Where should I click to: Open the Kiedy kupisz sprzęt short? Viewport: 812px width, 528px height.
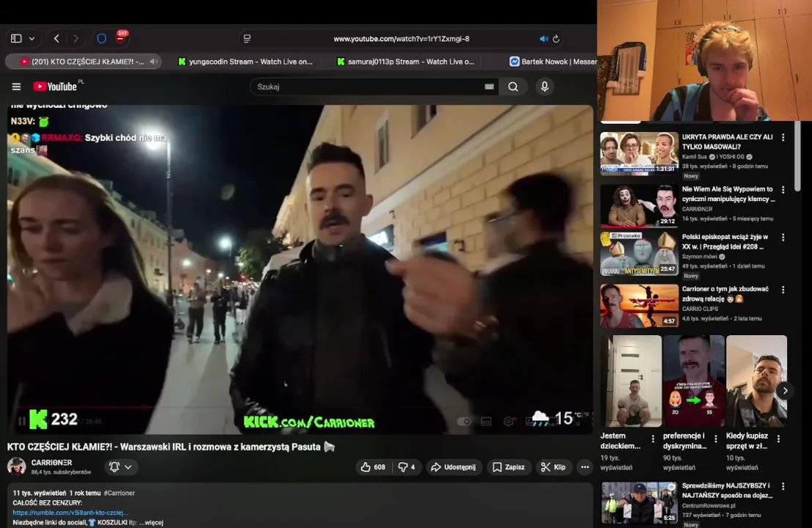[x=756, y=381]
